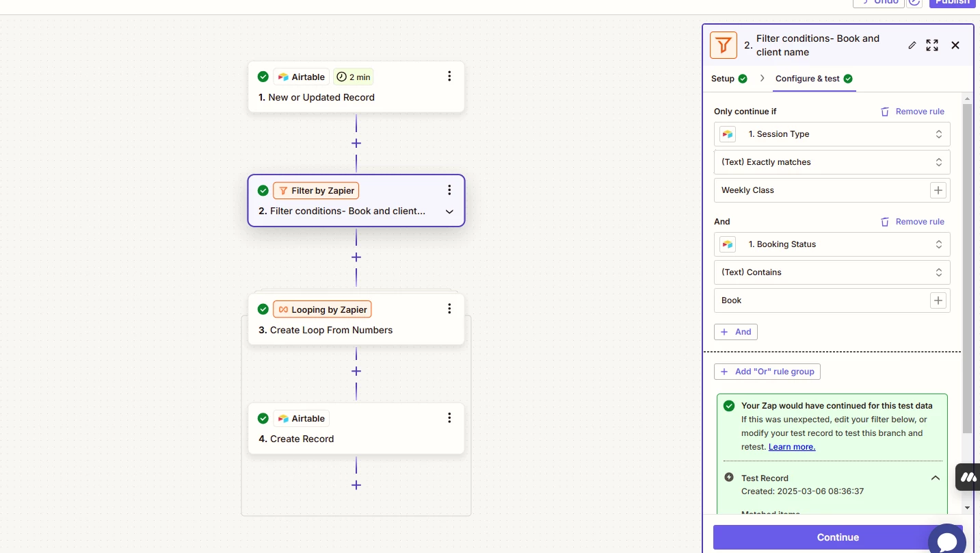Switch to the Setup tab
This screenshot has height=553, width=980.
(x=729, y=79)
